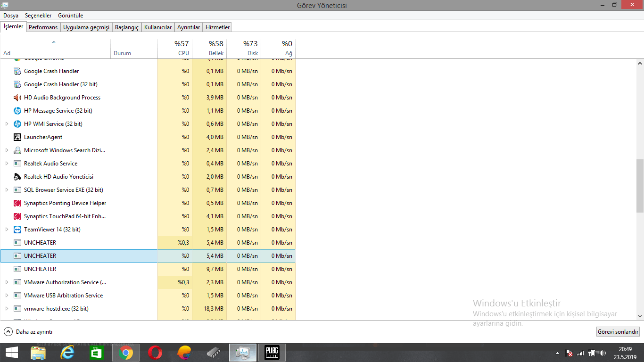This screenshot has width=644, height=362.
Task: Launch Opera browser from the taskbar
Action: click(155, 353)
